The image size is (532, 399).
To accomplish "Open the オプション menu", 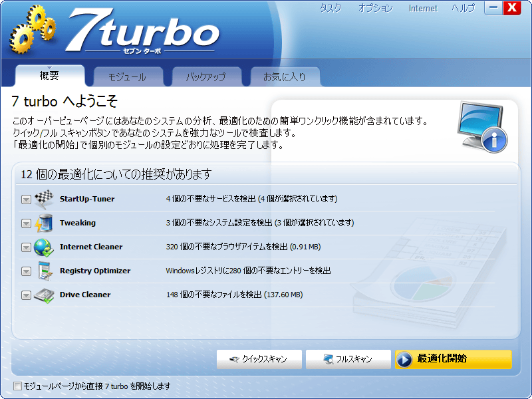I will tap(375, 8).
